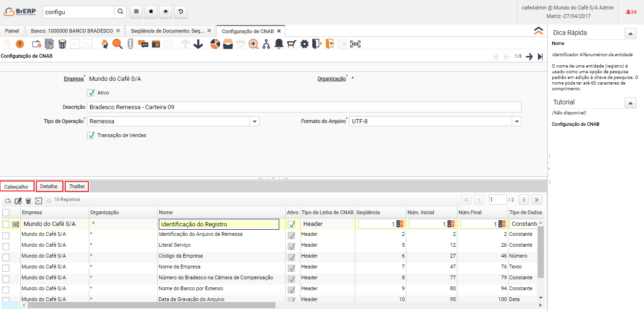Viewport: 644px width, 311px height.
Task: Toggle the Ativo checkbox in the form
Action: [x=91, y=93]
